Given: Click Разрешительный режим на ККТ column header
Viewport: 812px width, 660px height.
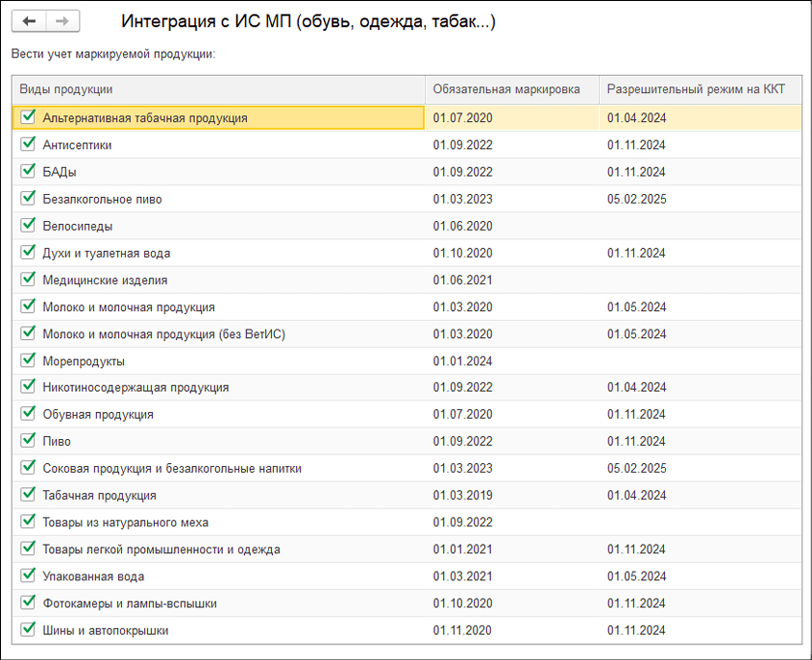Looking at the screenshot, I should (701, 89).
